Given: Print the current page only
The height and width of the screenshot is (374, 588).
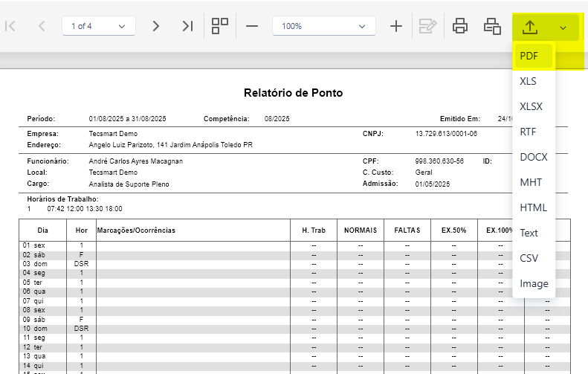Looking at the screenshot, I should 492,26.
